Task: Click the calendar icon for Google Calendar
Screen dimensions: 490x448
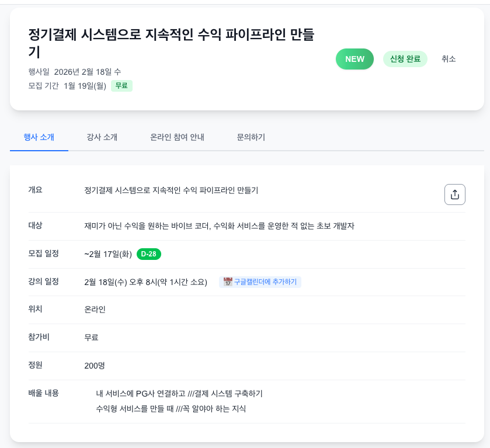Action: point(228,282)
